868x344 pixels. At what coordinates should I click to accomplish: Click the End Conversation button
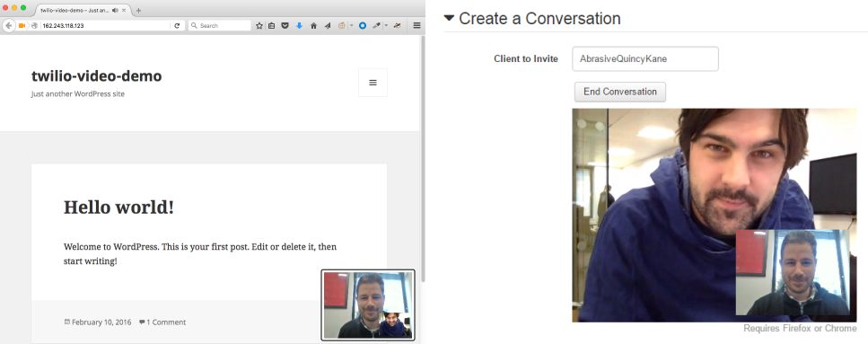coord(620,92)
